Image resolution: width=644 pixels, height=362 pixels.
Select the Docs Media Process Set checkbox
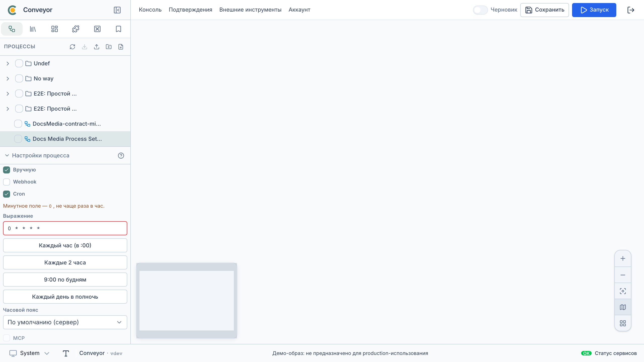click(x=18, y=139)
